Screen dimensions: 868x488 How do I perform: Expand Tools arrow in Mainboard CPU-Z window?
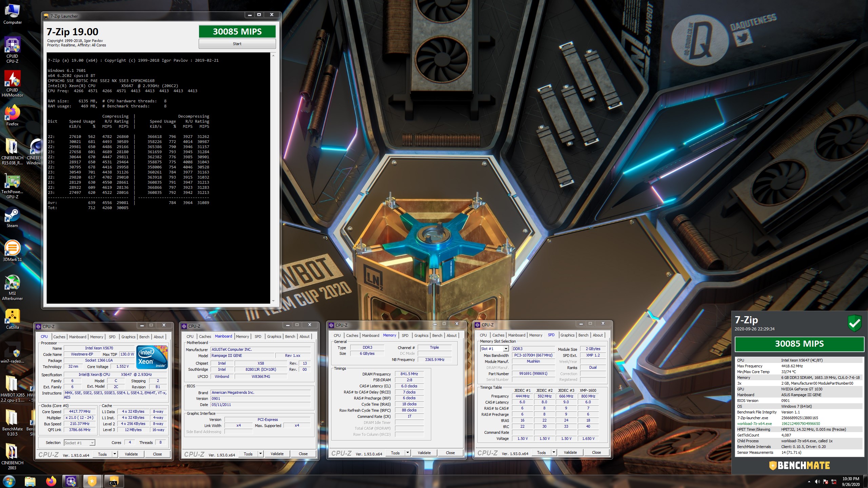click(x=260, y=454)
